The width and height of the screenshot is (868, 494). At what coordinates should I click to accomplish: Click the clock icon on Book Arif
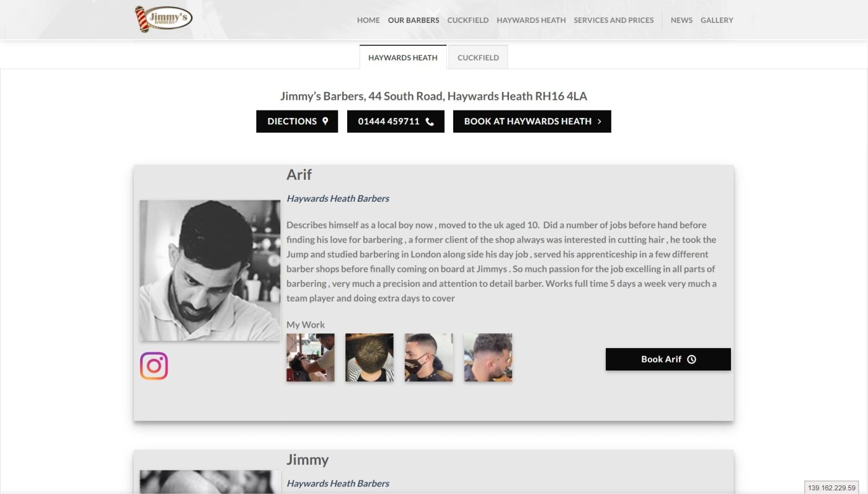click(x=692, y=359)
